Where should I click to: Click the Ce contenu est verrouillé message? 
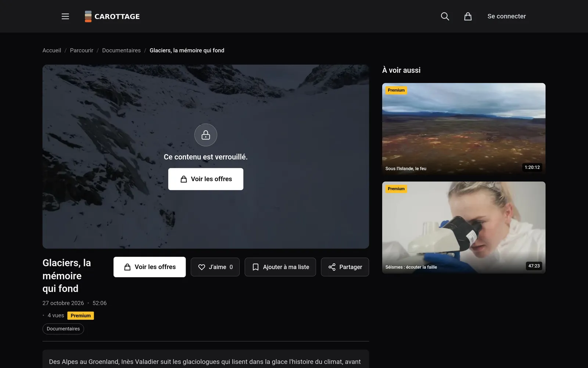coord(206,157)
